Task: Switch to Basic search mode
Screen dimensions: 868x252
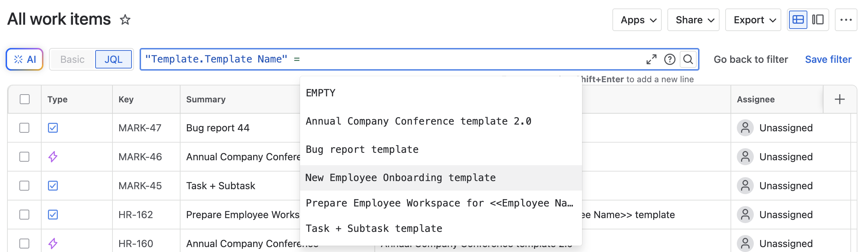Action: tap(72, 59)
